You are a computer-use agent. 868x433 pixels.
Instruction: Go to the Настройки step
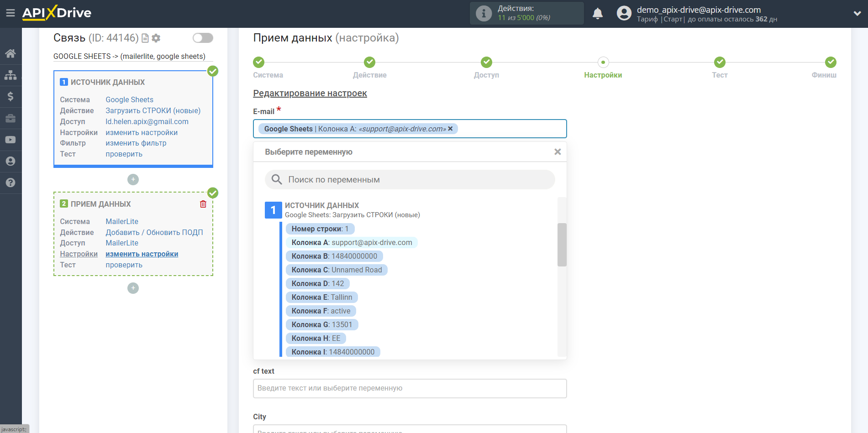click(x=603, y=68)
